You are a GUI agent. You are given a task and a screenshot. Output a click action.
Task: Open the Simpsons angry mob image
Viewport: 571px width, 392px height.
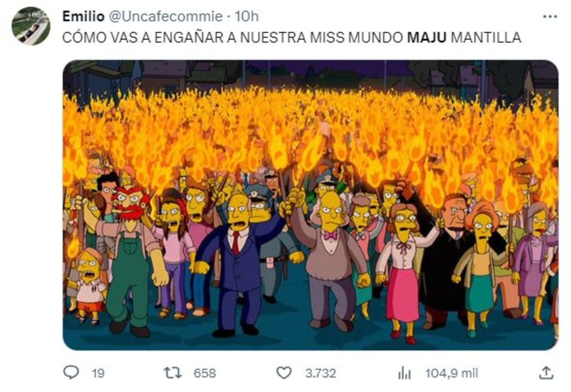tap(310, 205)
